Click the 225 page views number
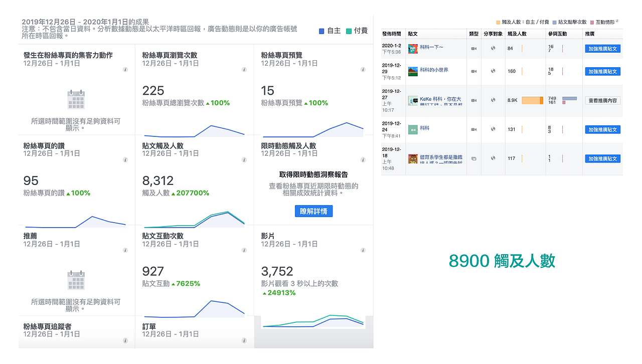The image size is (642, 364). point(153,90)
